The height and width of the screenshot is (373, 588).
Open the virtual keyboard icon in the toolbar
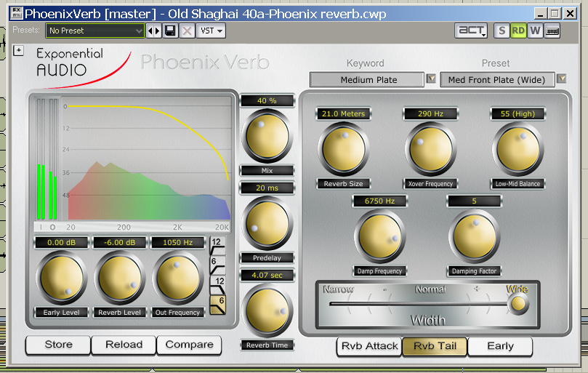click(552, 31)
